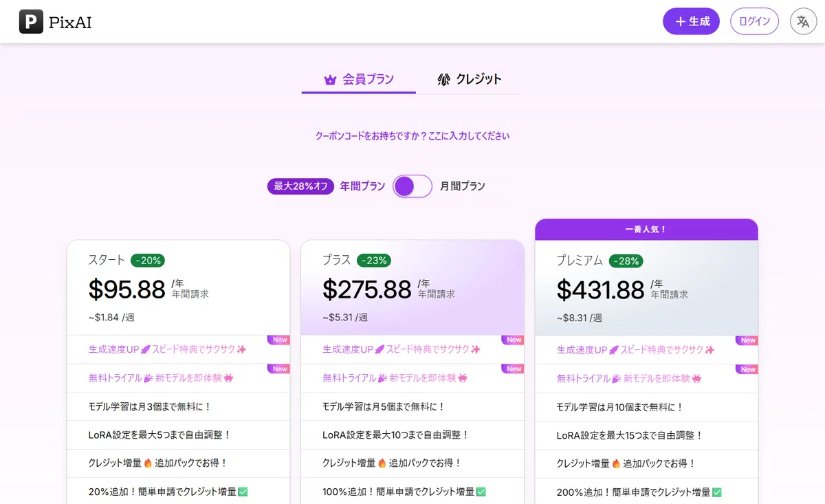Viewport: 825px width, 504px height.
Task: Click the green checkmark in スタート 20%追加 row
Action: pos(243,492)
